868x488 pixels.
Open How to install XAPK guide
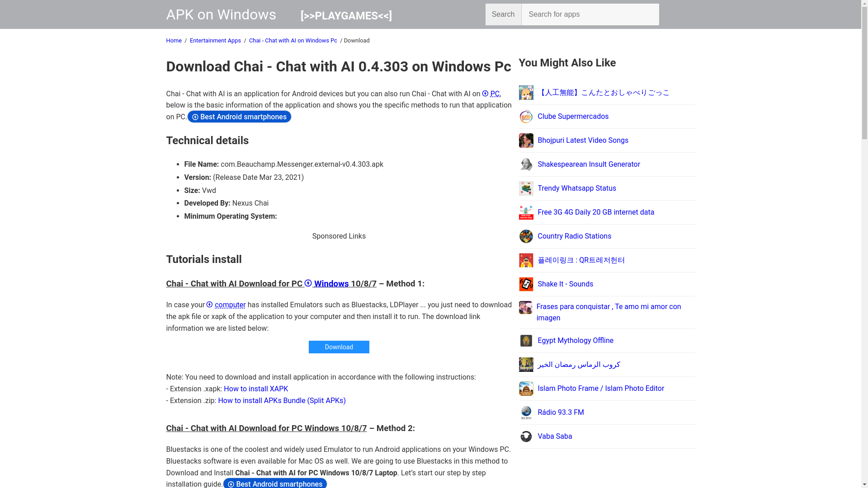[x=256, y=389]
